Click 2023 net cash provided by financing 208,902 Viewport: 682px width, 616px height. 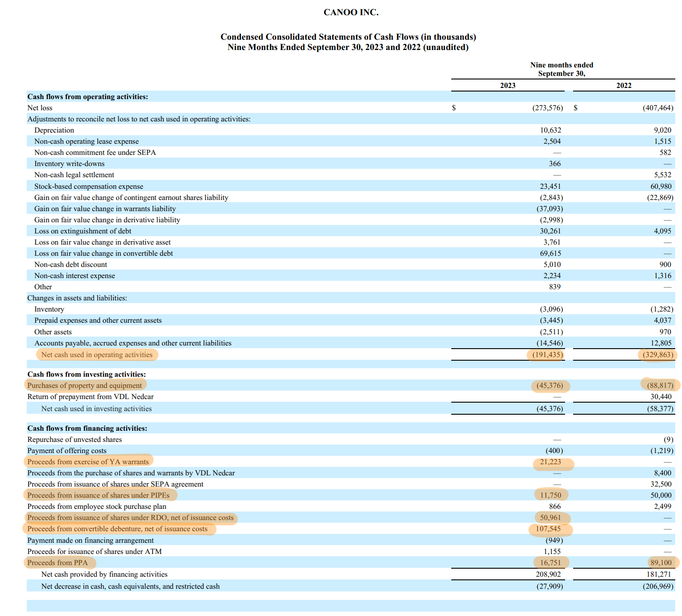[x=548, y=574]
